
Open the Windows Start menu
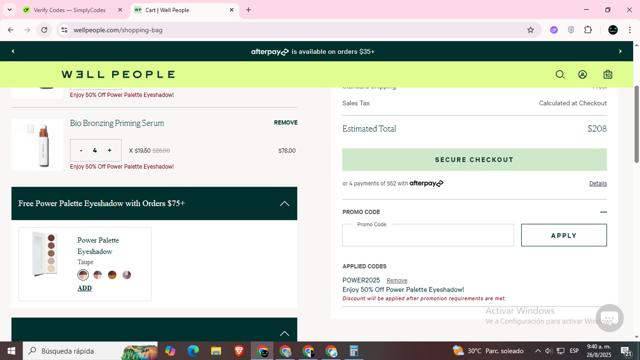pyautogui.click(x=11, y=351)
